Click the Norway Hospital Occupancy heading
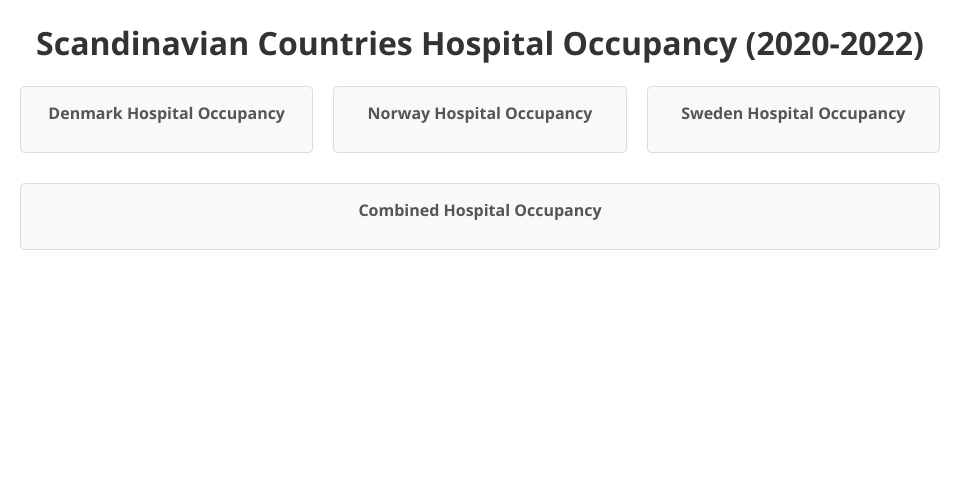Screen dimensions: 960x500 click(x=479, y=114)
